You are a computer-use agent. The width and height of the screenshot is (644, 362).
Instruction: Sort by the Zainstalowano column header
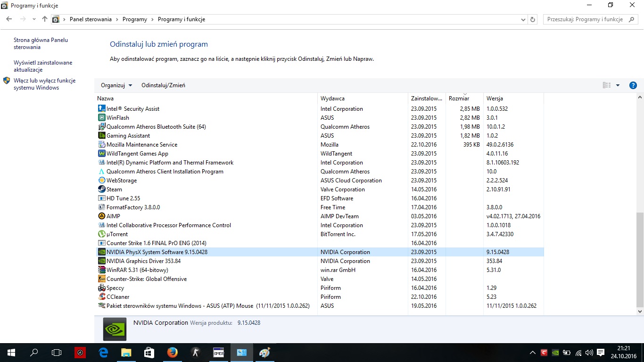pos(427,99)
